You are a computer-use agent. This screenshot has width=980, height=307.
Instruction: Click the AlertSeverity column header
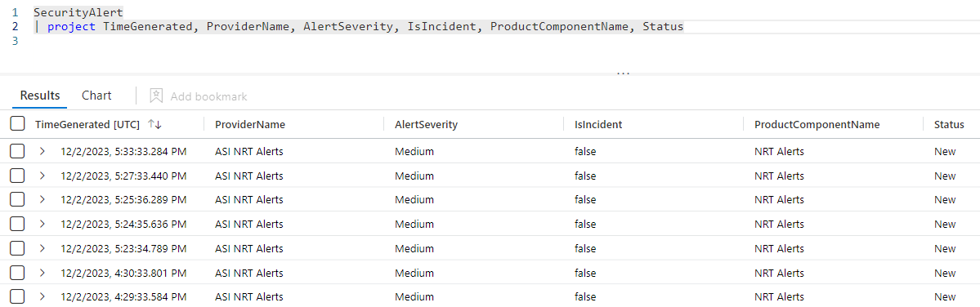point(427,125)
